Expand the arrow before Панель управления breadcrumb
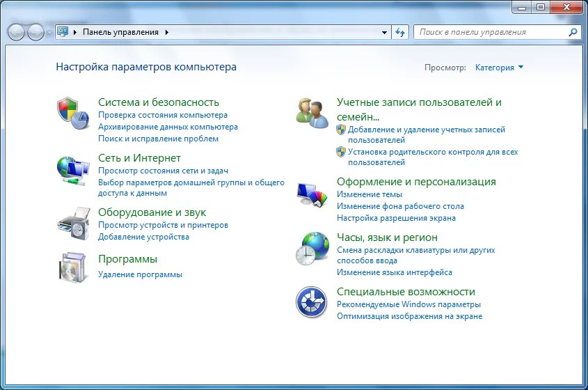588x390 pixels. click(75, 32)
